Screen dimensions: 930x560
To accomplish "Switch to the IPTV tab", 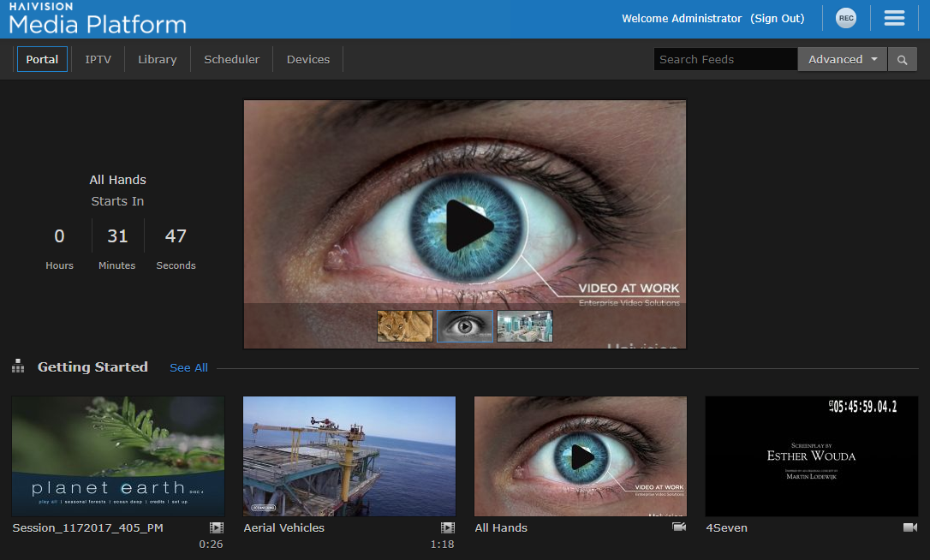I will (x=98, y=59).
